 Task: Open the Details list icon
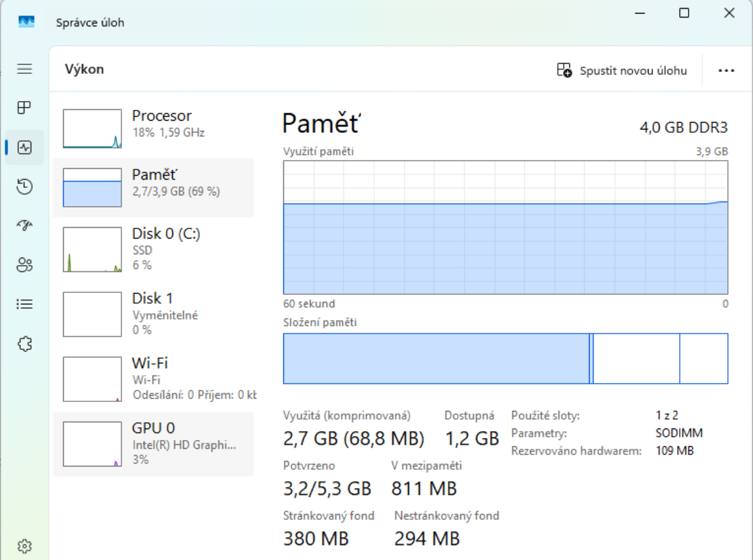pos(25,304)
